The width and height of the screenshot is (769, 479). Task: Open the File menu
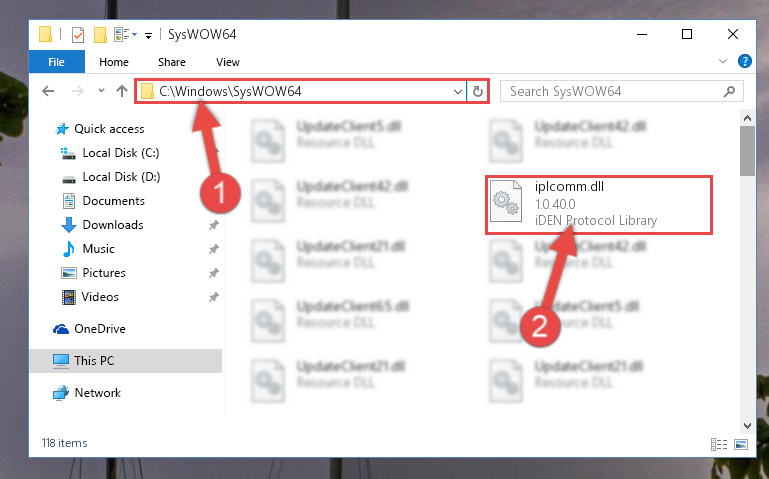pyautogui.click(x=56, y=62)
